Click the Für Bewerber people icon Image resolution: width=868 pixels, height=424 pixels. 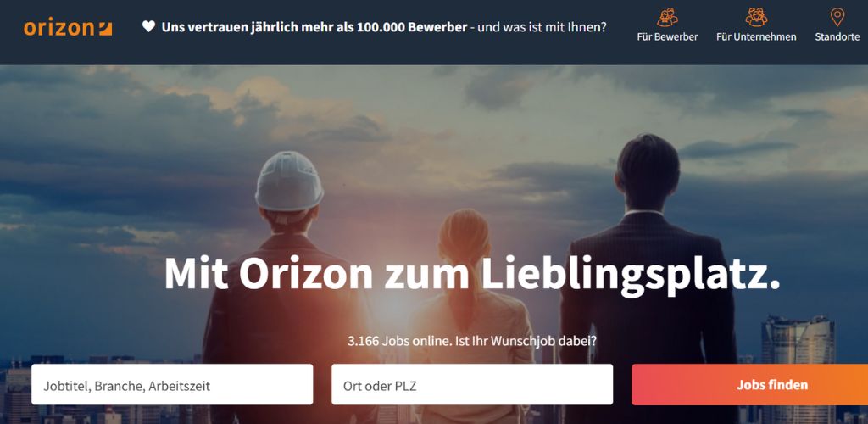coord(667,17)
